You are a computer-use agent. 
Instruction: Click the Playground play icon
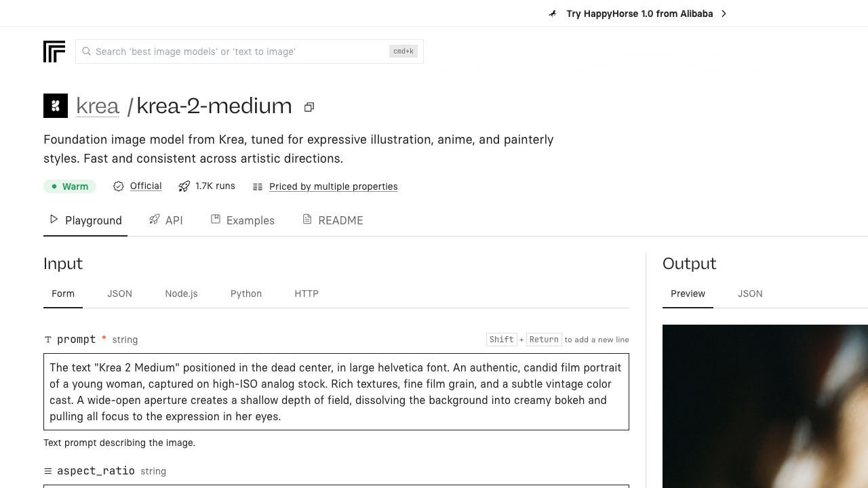tap(54, 220)
